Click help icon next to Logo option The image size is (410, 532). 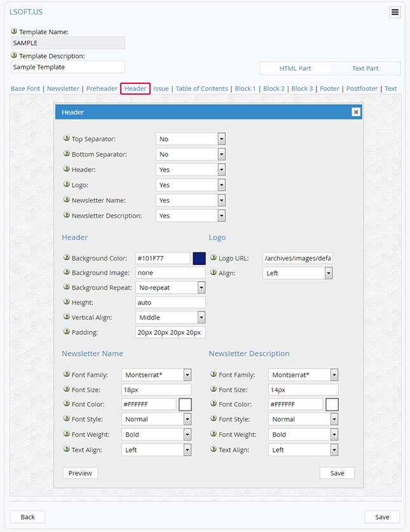67,184
